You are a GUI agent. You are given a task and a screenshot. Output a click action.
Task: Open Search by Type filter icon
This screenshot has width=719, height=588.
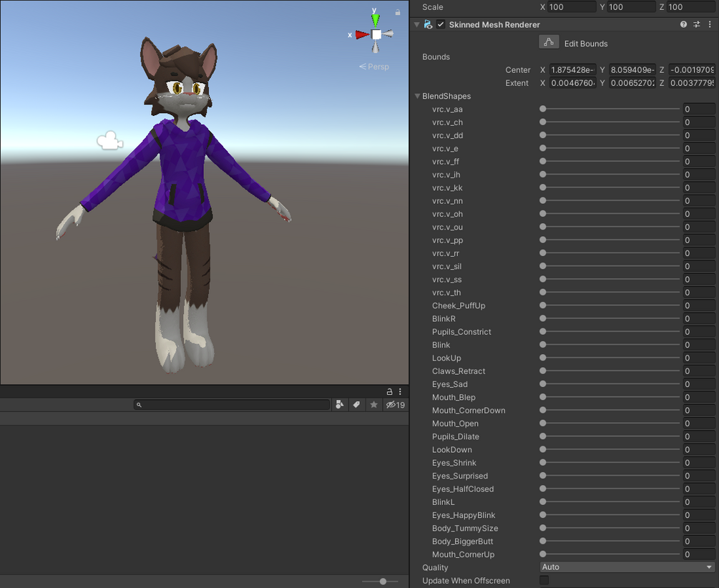[x=339, y=405]
